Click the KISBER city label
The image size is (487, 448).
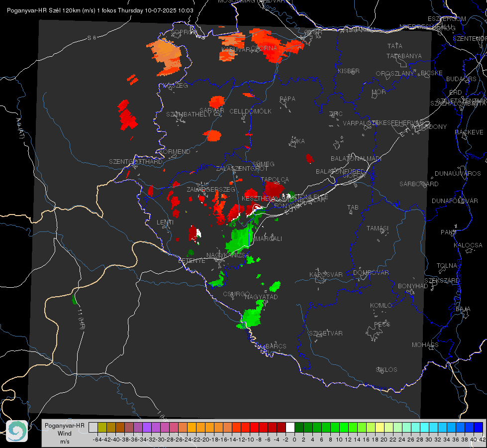pyautogui.click(x=349, y=71)
